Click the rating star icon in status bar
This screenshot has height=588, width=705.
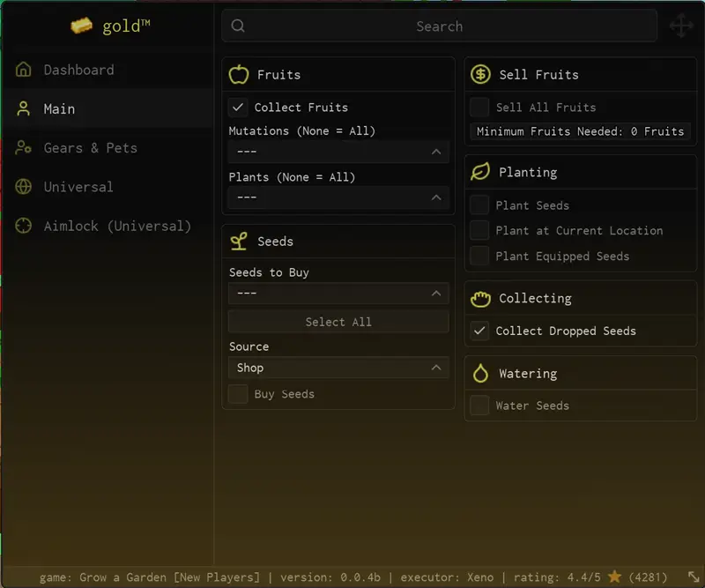[x=614, y=577]
